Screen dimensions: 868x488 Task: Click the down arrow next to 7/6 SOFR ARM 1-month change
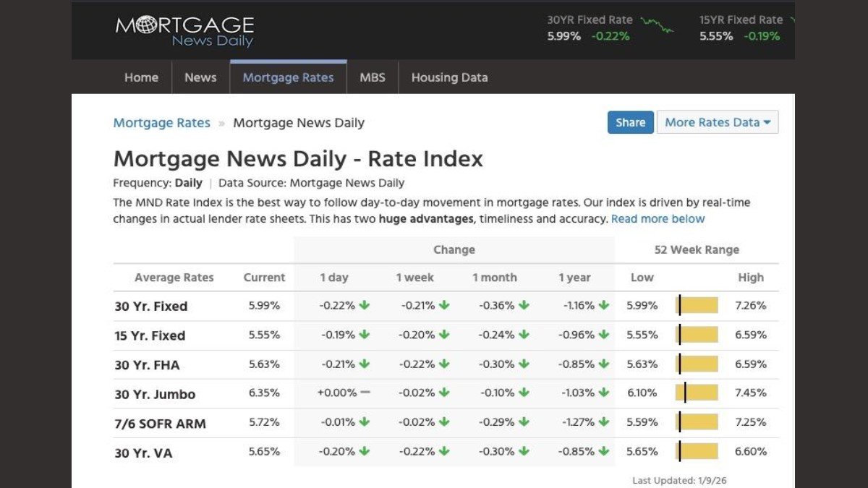point(523,422)
